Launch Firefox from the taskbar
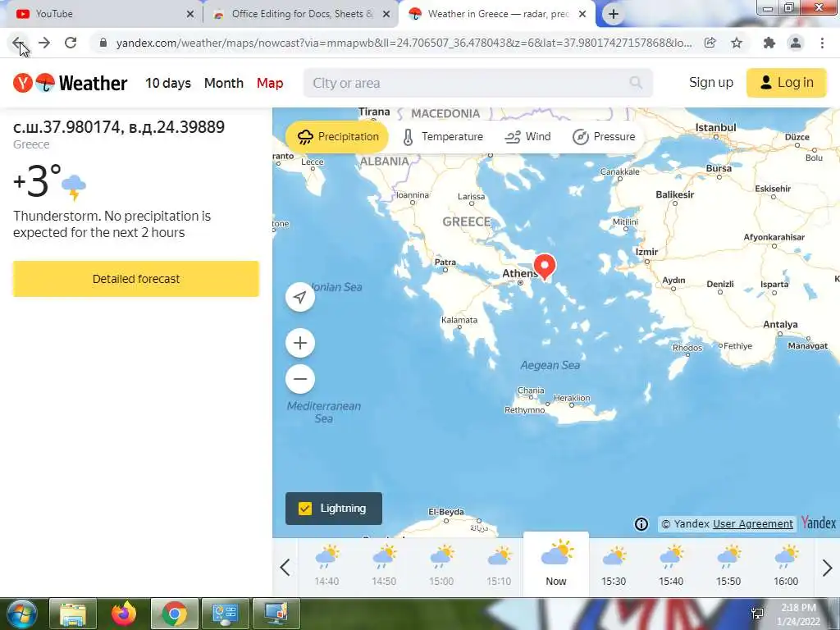This screenshot has height=630, width=840. tap(124, 614)
